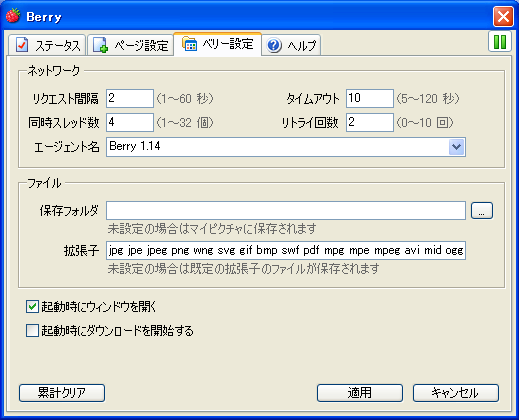Click the (0~10 回) range hint

425,123
